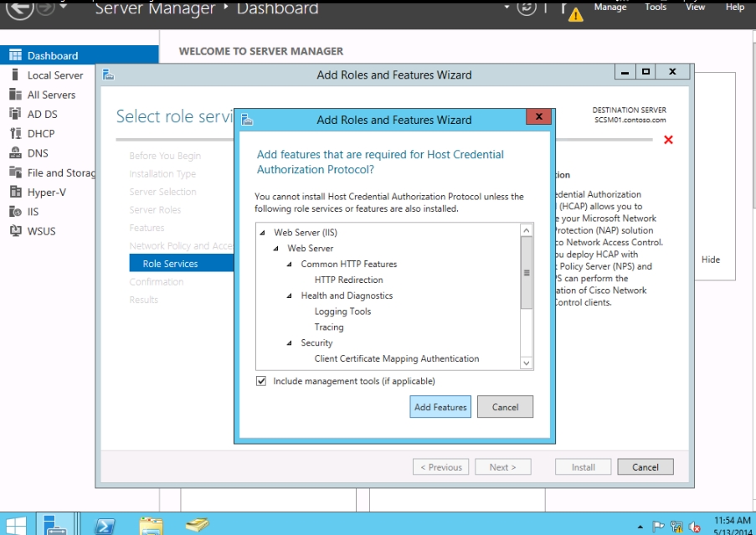Cancel the required features dialog

coord(505,407)
